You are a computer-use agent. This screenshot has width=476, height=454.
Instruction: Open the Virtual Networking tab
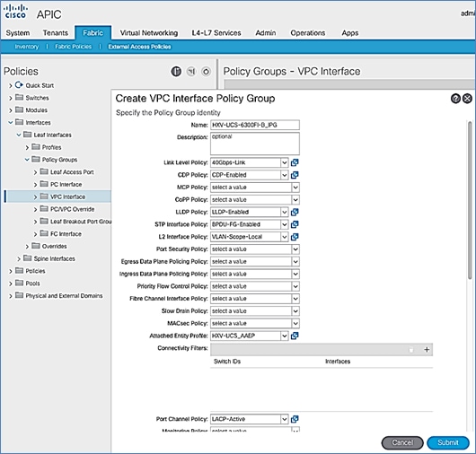tap(149, 33)
